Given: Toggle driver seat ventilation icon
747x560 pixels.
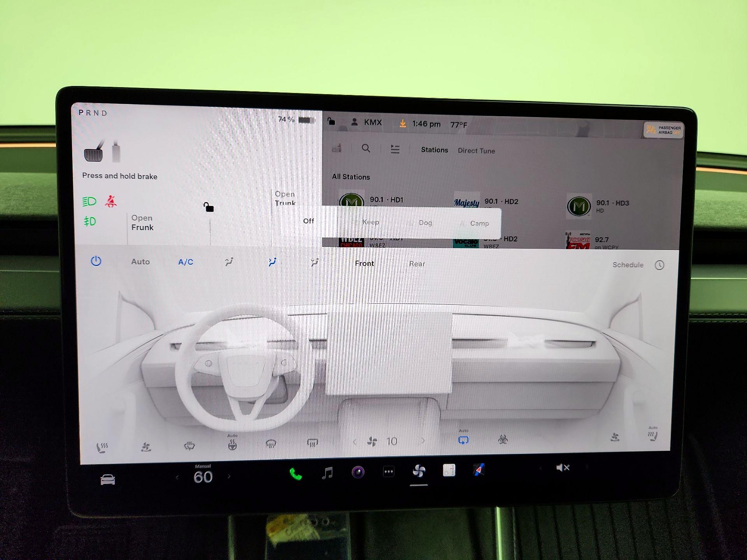Looking at the screenshot, I should coord(146,447).
